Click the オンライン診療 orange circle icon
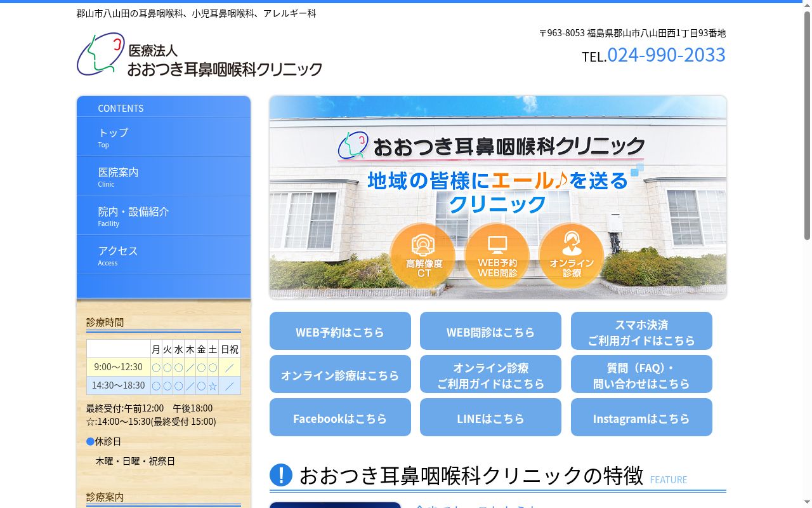Screen dimensions: 812x508 (571, 256)
